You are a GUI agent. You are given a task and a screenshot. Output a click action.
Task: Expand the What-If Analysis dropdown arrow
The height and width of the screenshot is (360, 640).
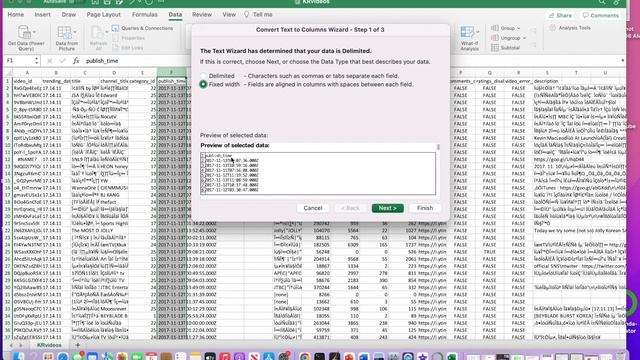click(x=478, y=31)
